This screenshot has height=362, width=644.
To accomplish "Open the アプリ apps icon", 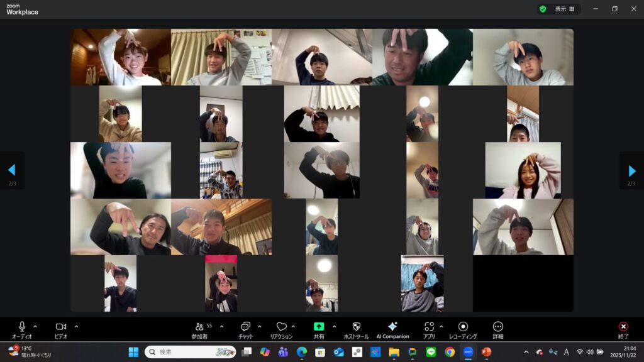I will (429, 327).
